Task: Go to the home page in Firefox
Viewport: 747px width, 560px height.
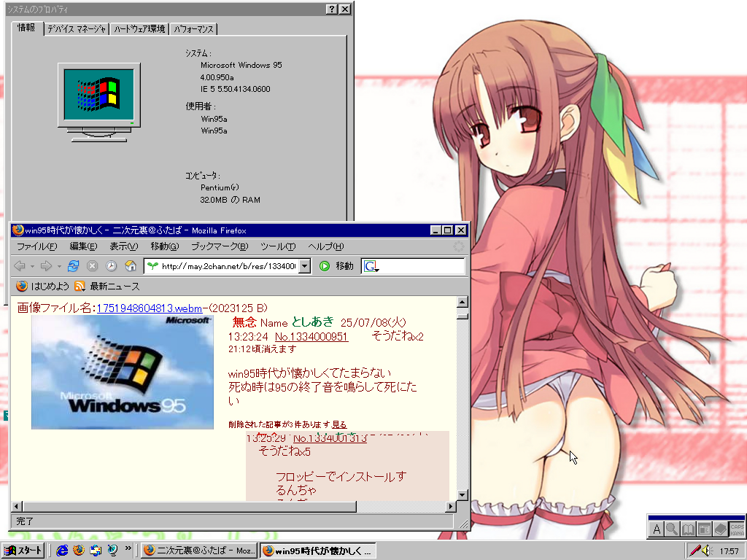Action: point(131,265)
